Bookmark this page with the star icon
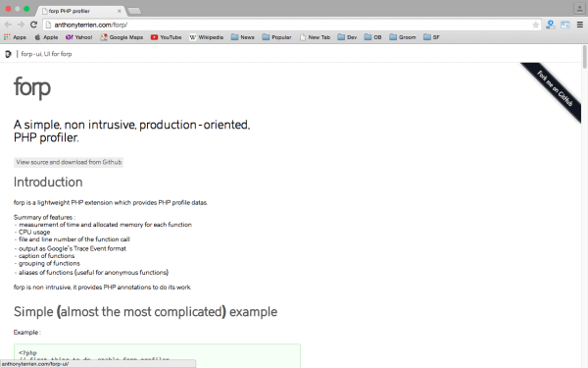Screen dimensions: 588x368 [535, 25]
